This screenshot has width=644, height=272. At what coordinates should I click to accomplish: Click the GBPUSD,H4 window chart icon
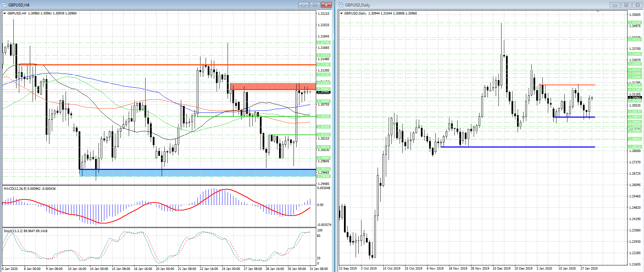tap(4, 5)
